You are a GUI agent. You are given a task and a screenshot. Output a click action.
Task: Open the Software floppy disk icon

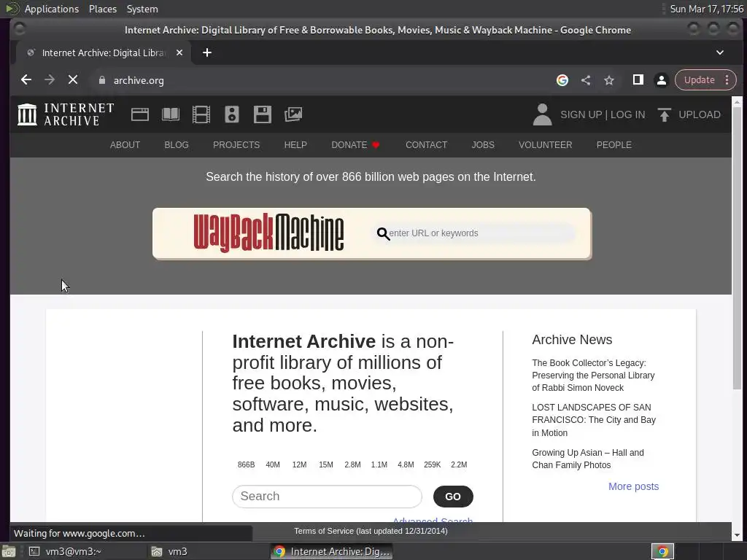[x=263, y=114]
